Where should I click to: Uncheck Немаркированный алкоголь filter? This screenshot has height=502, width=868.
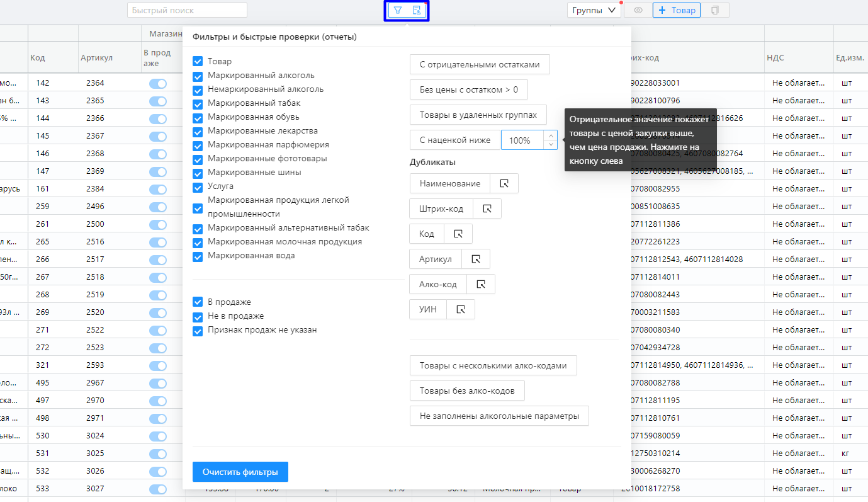click(198, 89)
